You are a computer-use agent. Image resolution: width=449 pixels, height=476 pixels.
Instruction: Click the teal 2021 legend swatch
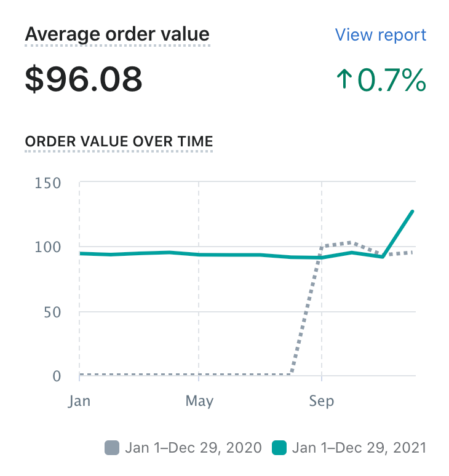coord(279,448)
